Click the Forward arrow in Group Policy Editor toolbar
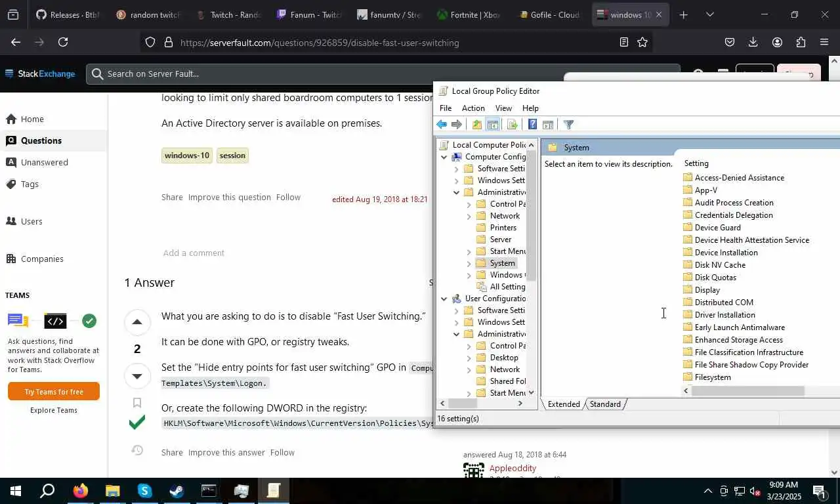Viewport: 840px width, 504px height. pos(457,125)
